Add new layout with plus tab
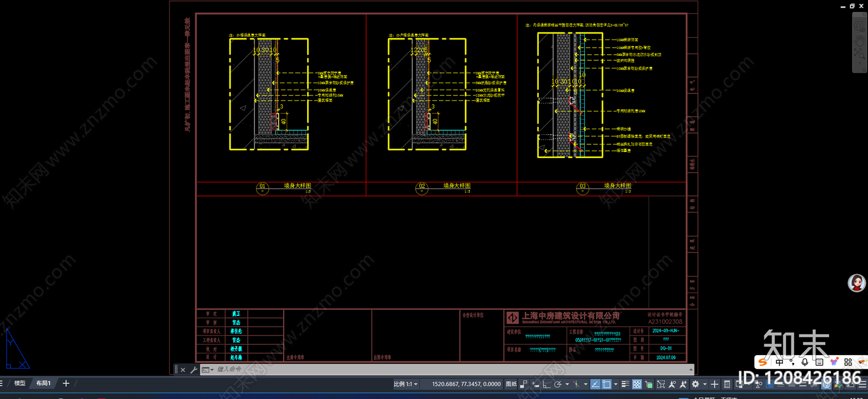Screen dimensions: 868x399 click(66, 383)
